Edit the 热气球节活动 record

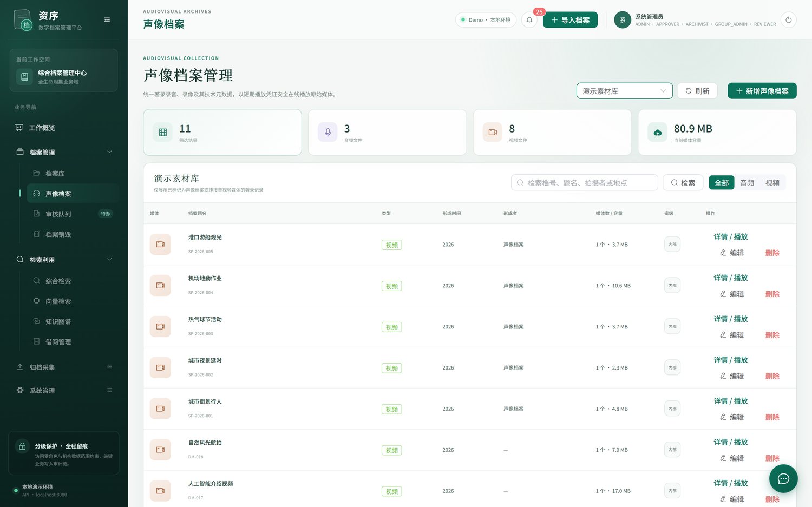[732, 335]
